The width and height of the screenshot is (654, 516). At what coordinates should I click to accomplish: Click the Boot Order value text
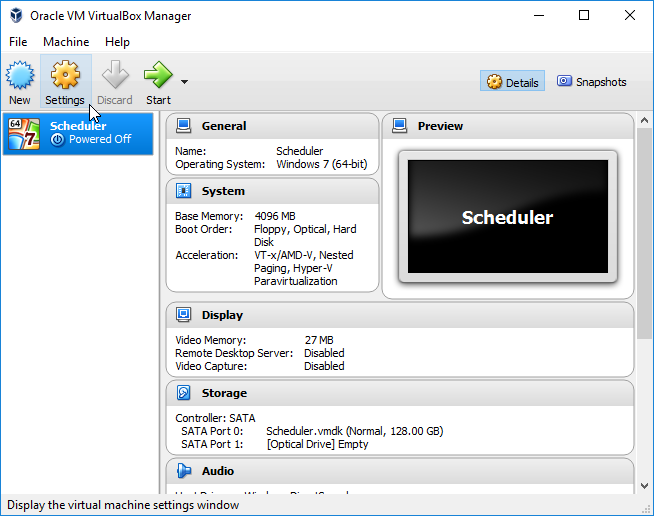click(x=305, y=236)
